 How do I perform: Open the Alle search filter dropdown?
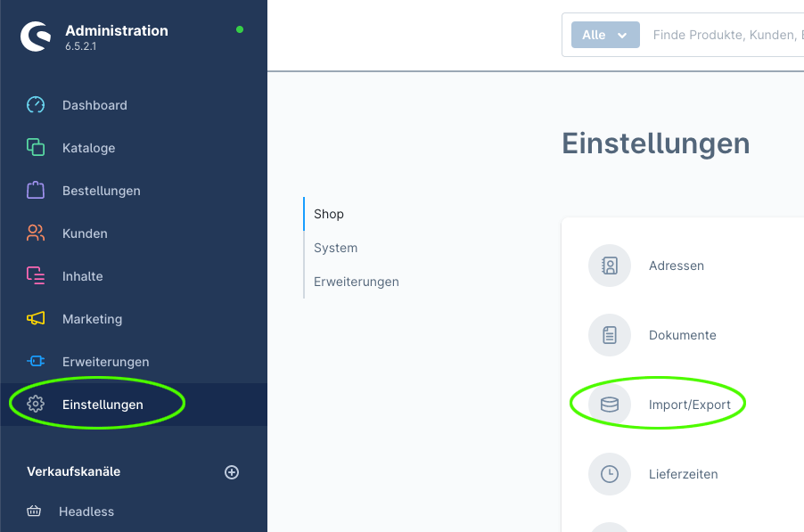[605, 35]
